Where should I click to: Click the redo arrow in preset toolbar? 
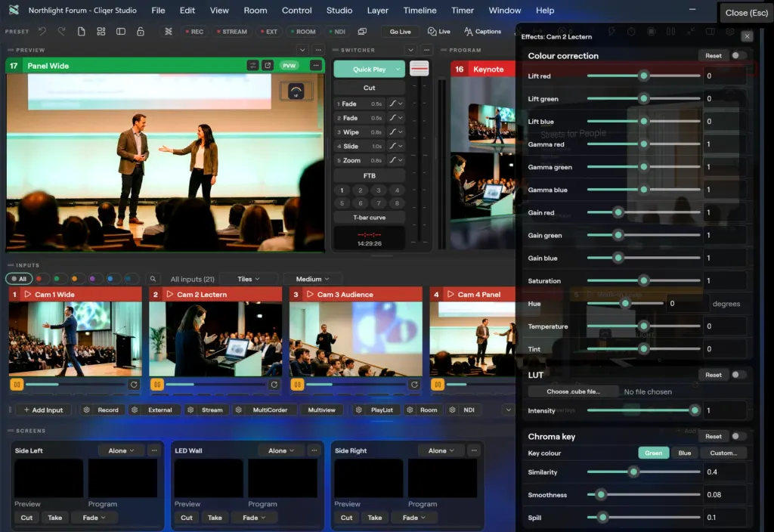[61, 31]
